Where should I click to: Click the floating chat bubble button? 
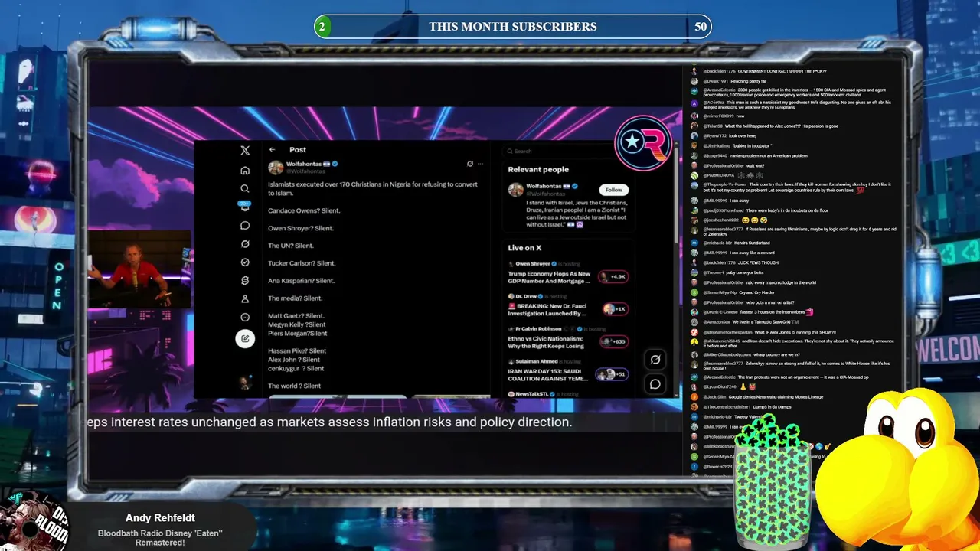655,384
